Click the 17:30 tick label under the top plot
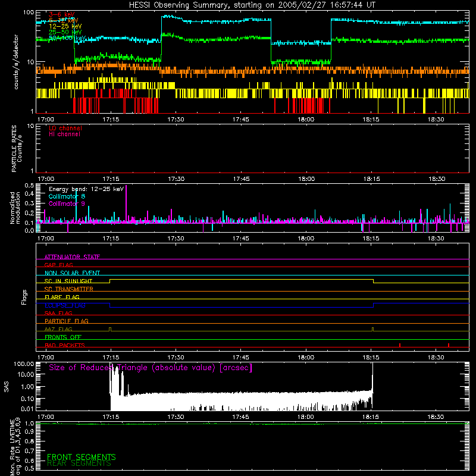 176,120
